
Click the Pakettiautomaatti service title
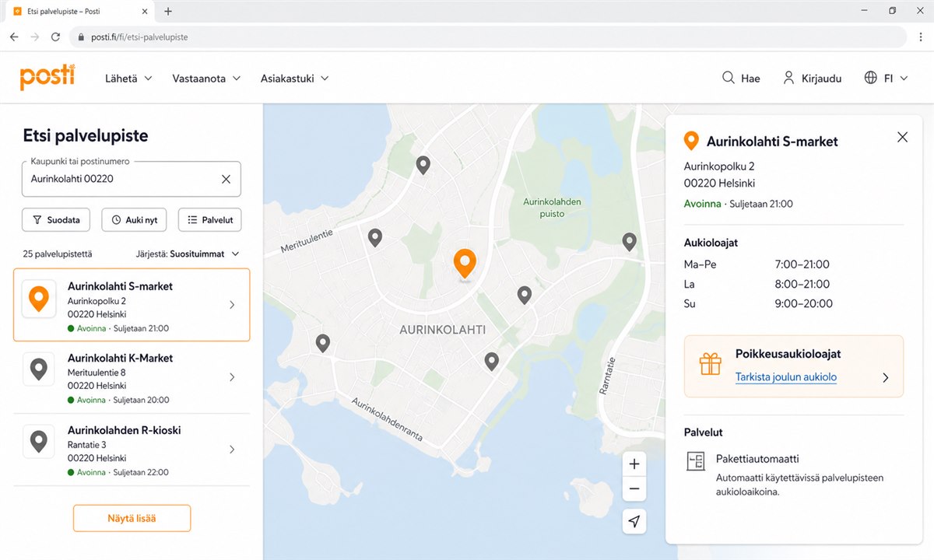pyautogui.click(x=757, y=459)
